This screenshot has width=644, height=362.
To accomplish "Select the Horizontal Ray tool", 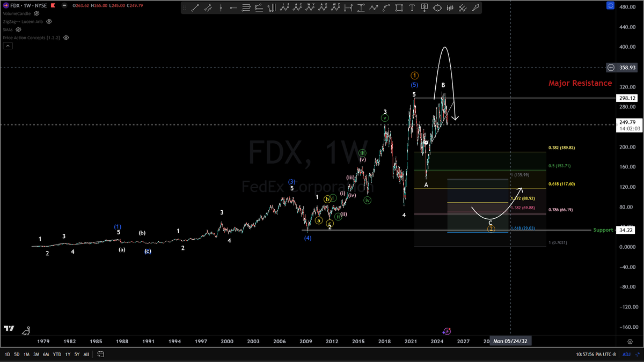I will point(233,8).
